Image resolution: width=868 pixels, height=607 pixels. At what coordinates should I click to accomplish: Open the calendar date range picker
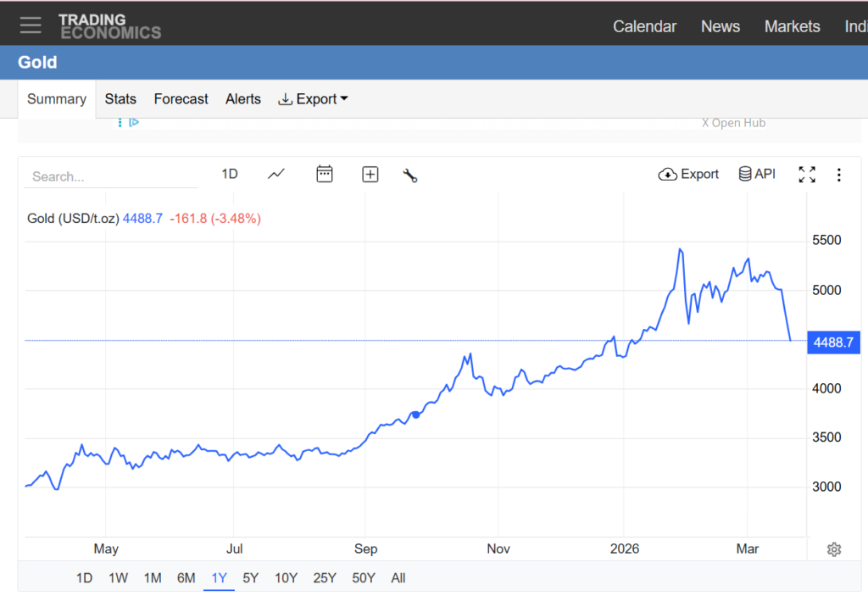tap(324, 174)
